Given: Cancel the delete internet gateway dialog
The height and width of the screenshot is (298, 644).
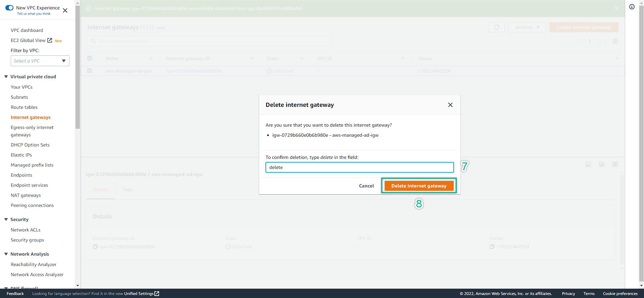Looking at the screenshot, I should pos(366,186).
